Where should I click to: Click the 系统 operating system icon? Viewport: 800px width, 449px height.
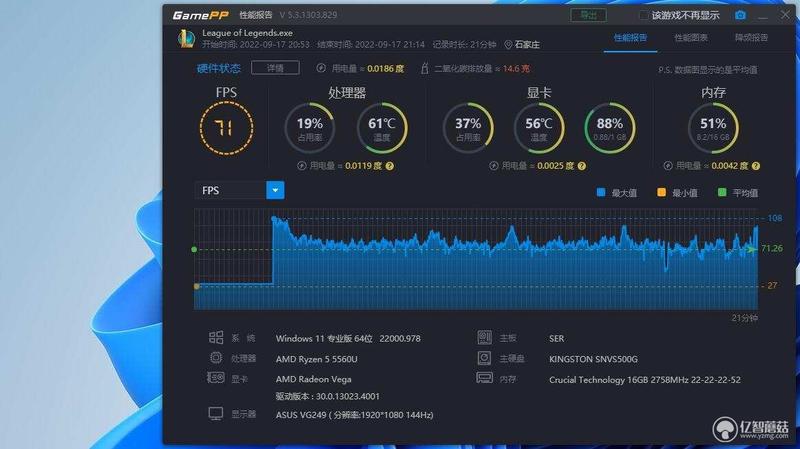click(x=216, y=337)
